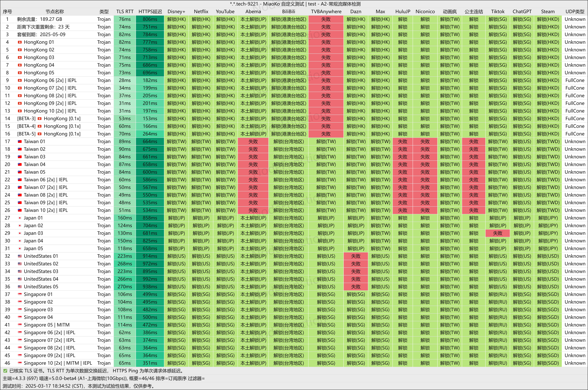Click the red Dazn 失败 cell for UnitedStates 01
The height and width of the screenshot is (390, 588).
pyautogui.click(x=356, y=256)
